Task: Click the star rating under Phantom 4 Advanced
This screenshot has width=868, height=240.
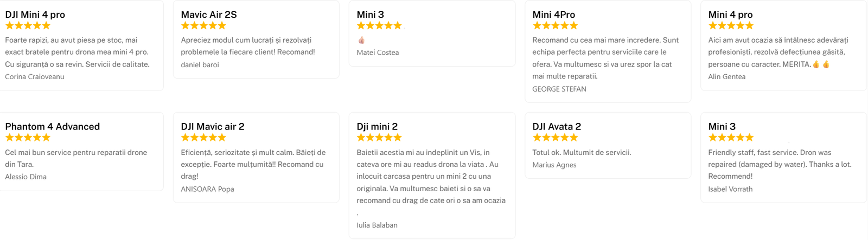Action: [x=28, y=138]
